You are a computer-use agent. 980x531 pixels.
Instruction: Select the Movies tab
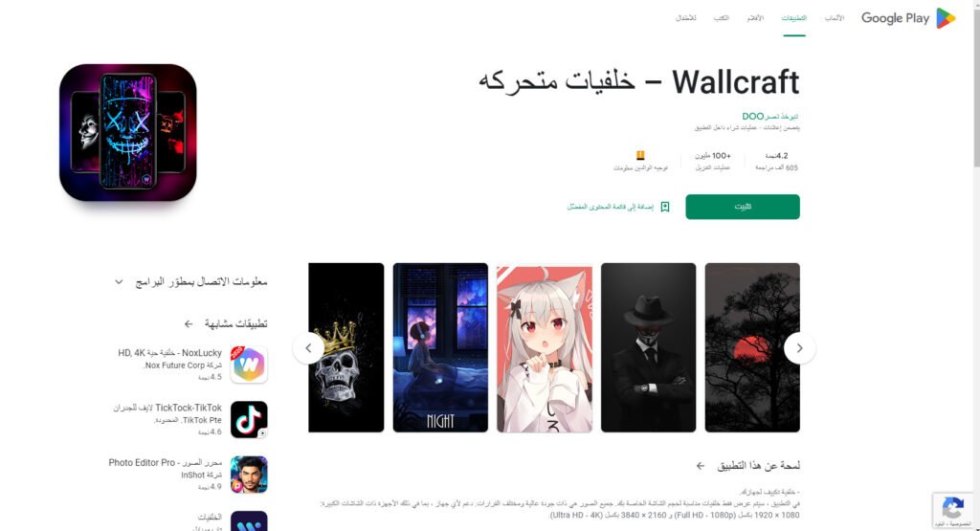click(755, 18)
